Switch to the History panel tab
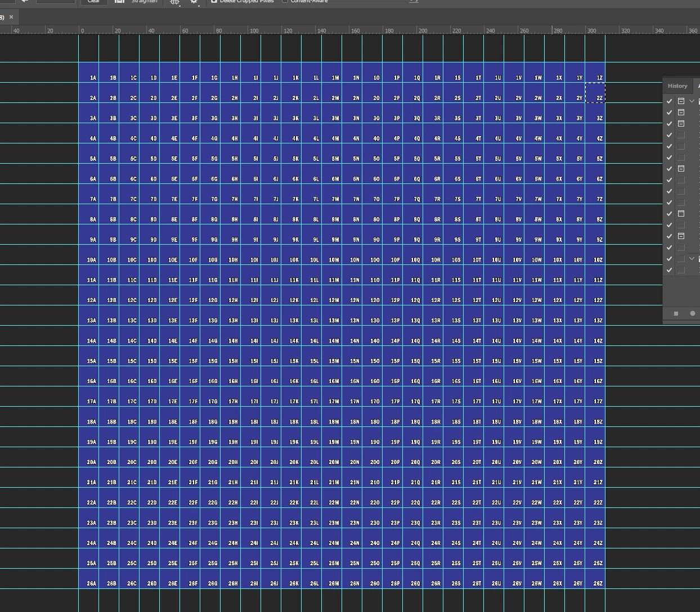Viewport: 700px width, 612px height. 677,86
